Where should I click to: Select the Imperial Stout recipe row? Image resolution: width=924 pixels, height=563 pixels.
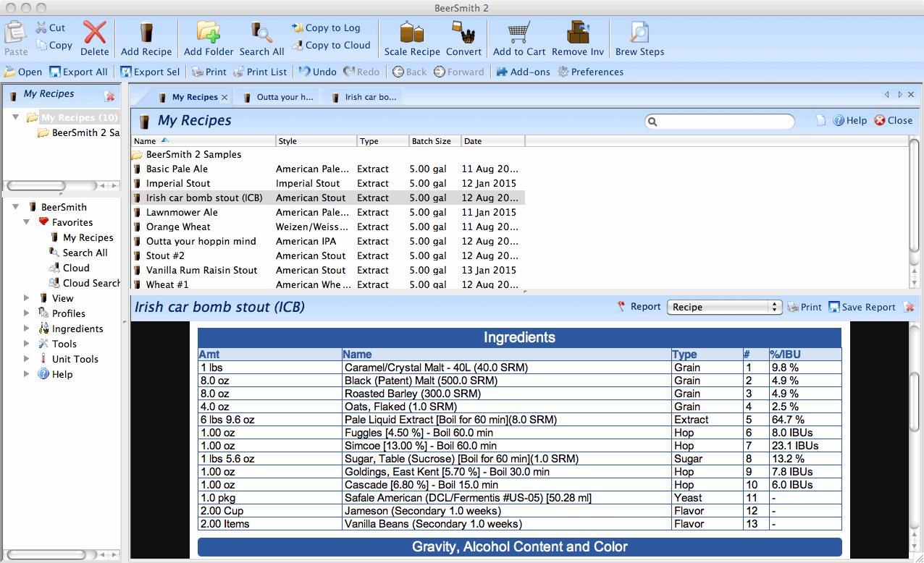[x=327, y=183]
